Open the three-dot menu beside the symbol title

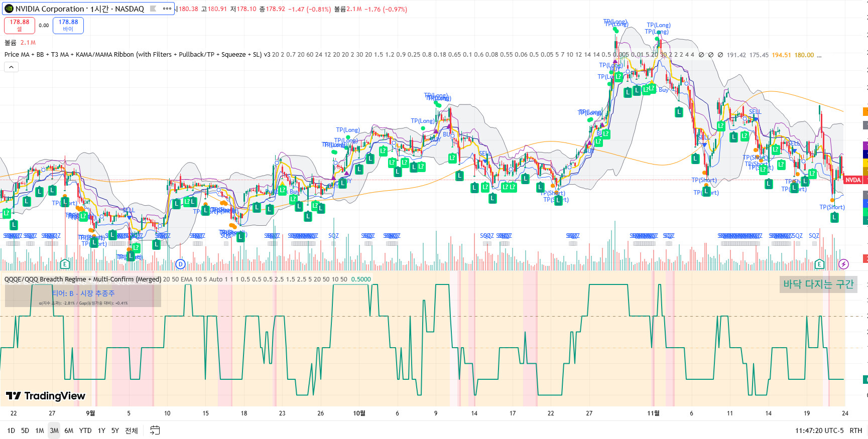[167, 9]
